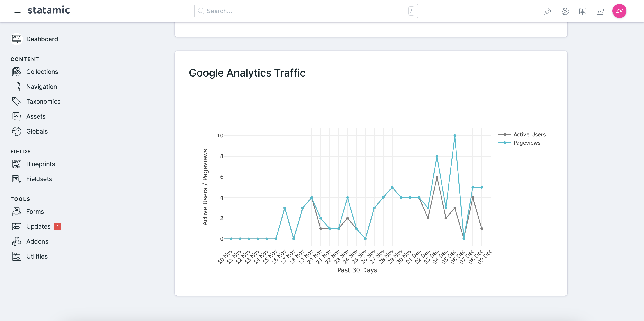The height and width of the screenshot is (321, 644).
Task: Click the Collections icon
Action: point(16,71)
